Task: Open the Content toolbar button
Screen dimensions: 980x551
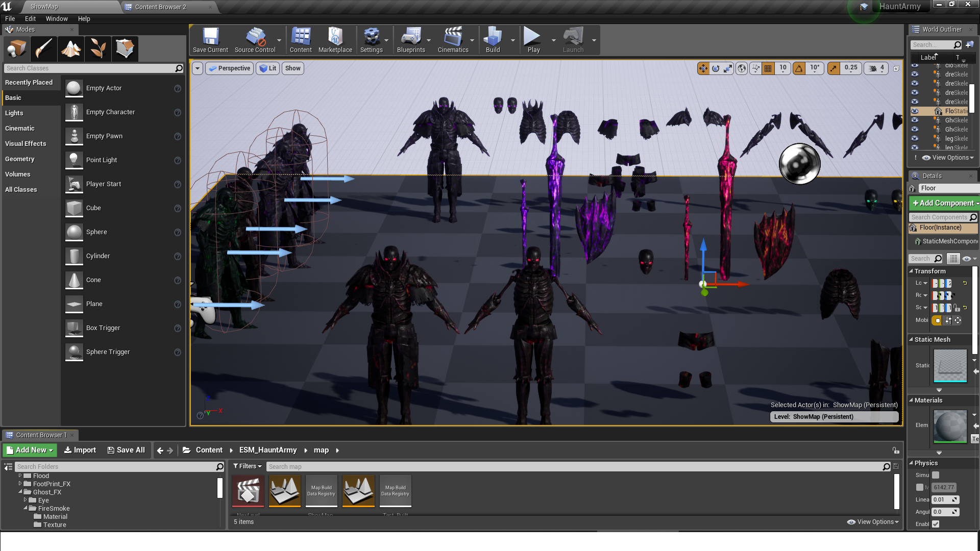Action: pos(301,40)
